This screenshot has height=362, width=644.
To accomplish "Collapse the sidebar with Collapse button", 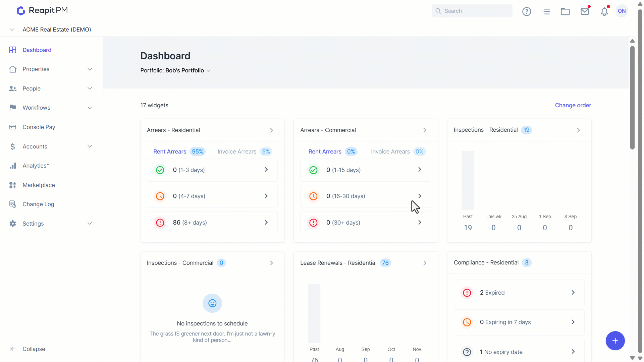I will (28, 349).
